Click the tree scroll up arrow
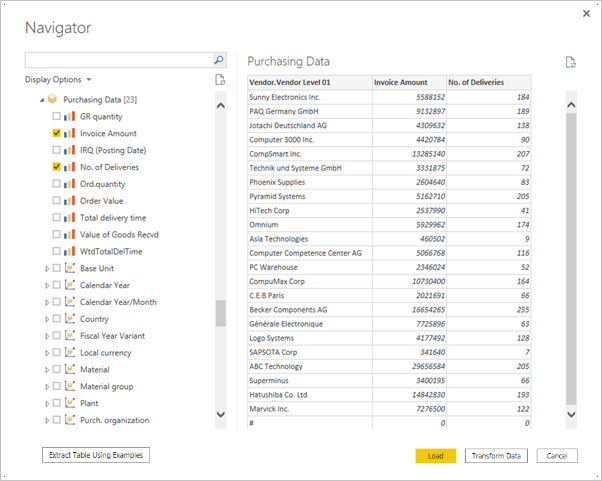The width and height of the screenshot is (602, 481). (x=221, y=106)
